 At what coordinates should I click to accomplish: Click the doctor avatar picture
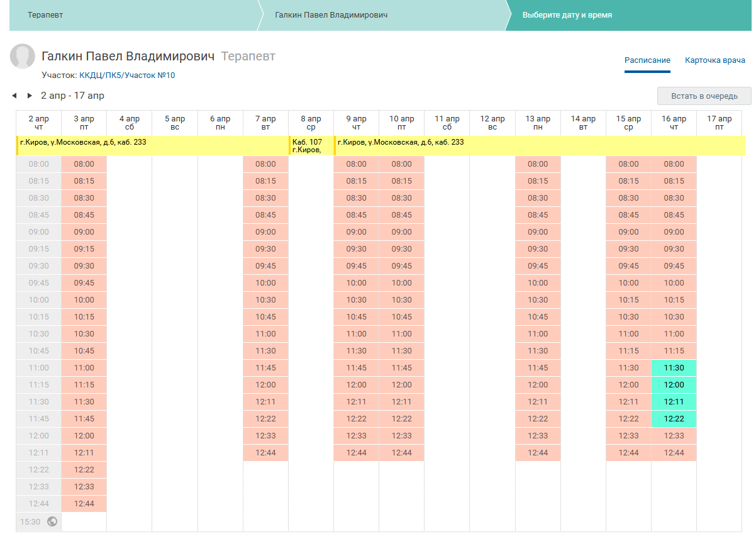click(x=23, y=57)
